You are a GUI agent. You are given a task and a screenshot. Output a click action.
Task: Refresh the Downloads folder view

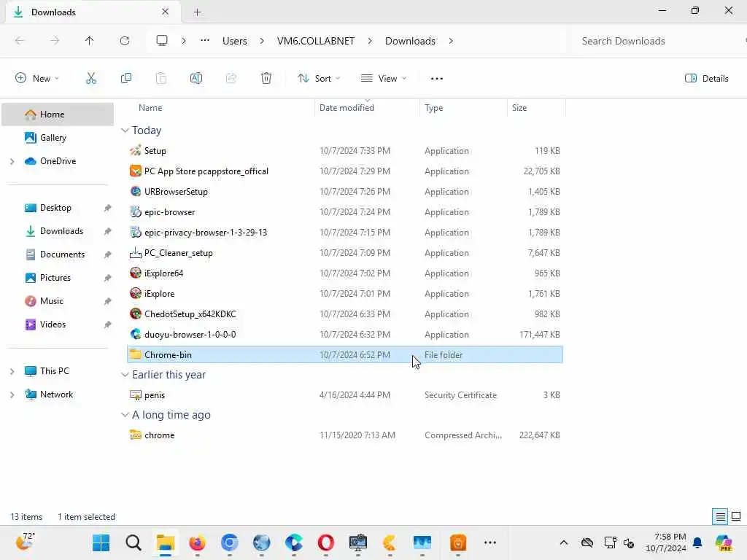[125, 41]
